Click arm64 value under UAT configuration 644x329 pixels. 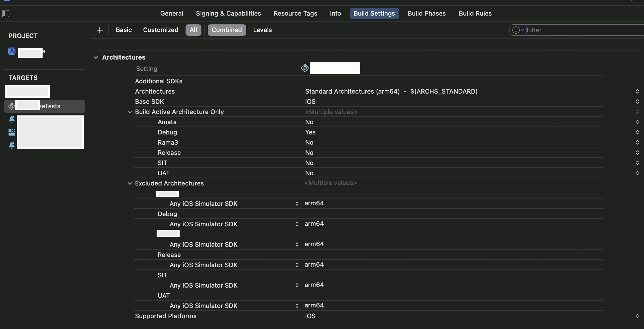point(314,305)
